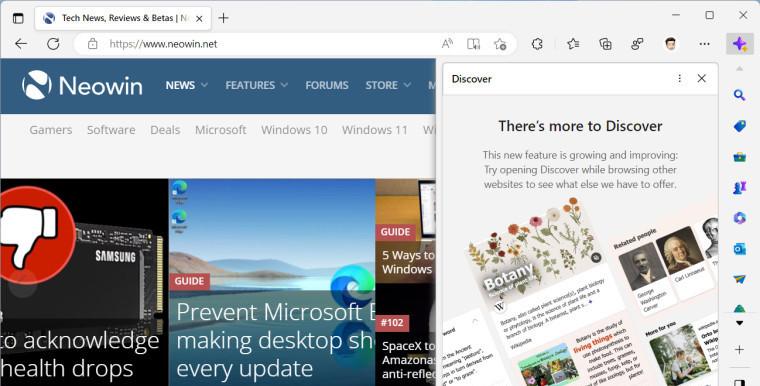Expand the STORE dropdown chevron
Viewport: 760px width, 386px height.
pyautogui.click(x=407, y=85)
